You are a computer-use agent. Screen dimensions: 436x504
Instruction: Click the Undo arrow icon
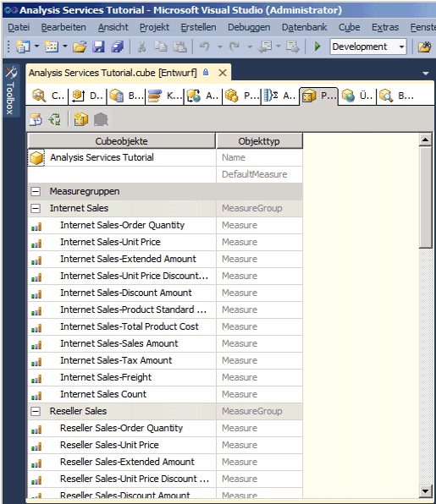tap(205, 47)
